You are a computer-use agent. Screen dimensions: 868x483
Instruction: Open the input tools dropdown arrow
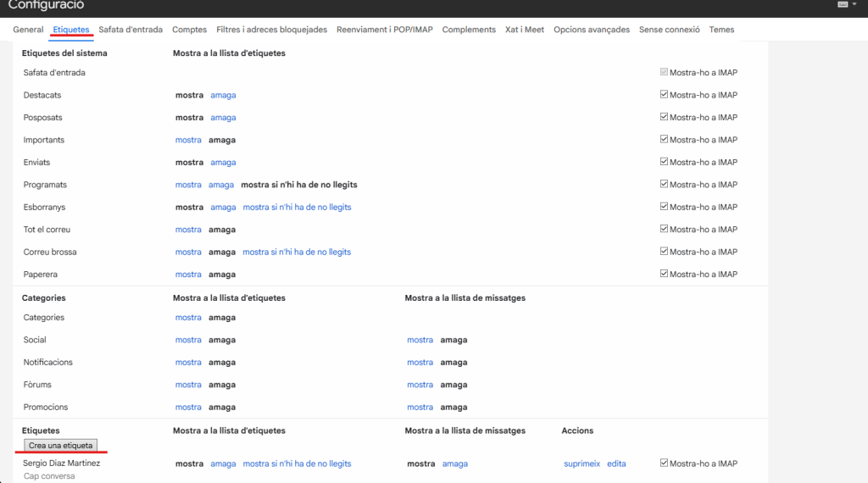(x=855, y=4)
